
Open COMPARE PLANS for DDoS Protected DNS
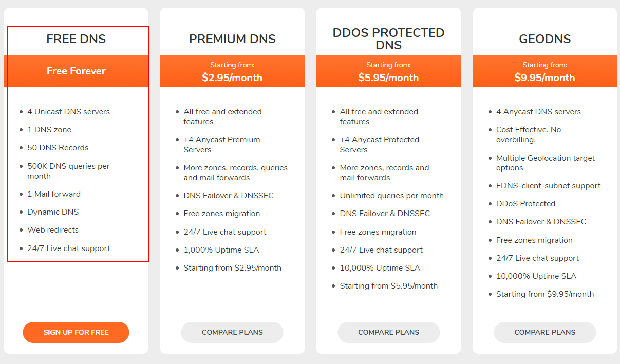click(x=388, y=332)
